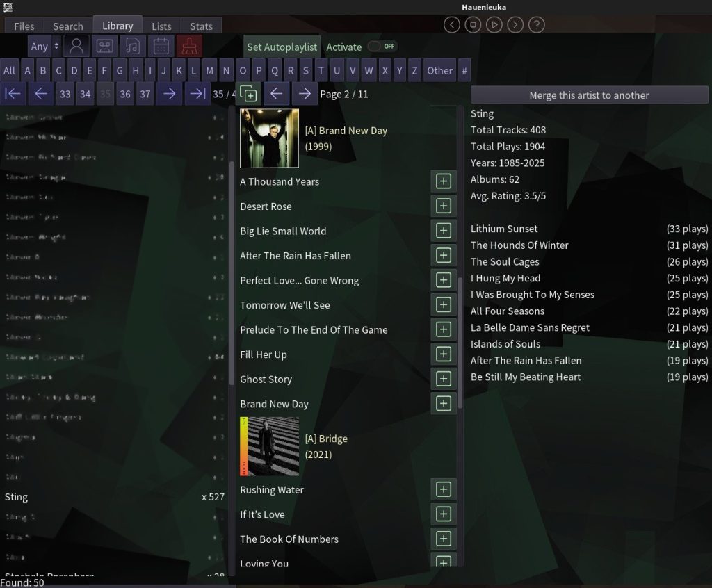The height and width of the screenshot is (588, 712).
Task: Go to the next album page arrow
Action: click(x=304, y=94)
